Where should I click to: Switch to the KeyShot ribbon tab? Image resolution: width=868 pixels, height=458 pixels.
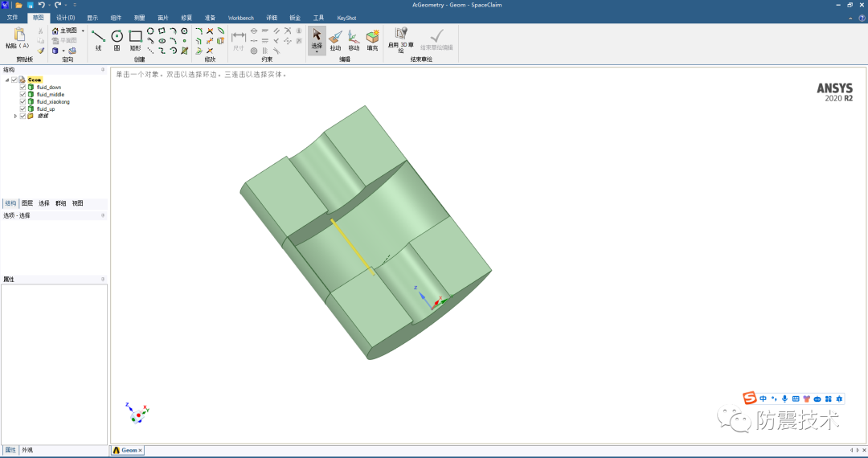click(346, 18)
